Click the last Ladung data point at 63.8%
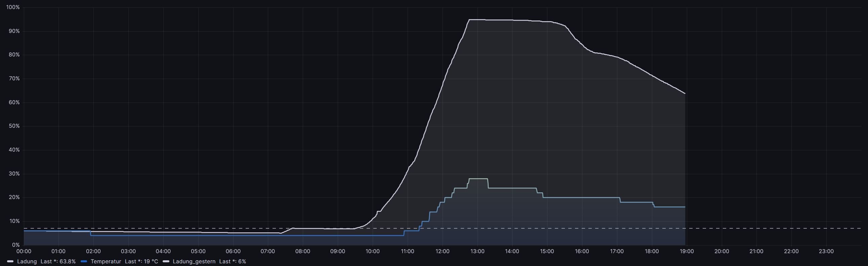 pyautogui.click(x=685, y=93)
